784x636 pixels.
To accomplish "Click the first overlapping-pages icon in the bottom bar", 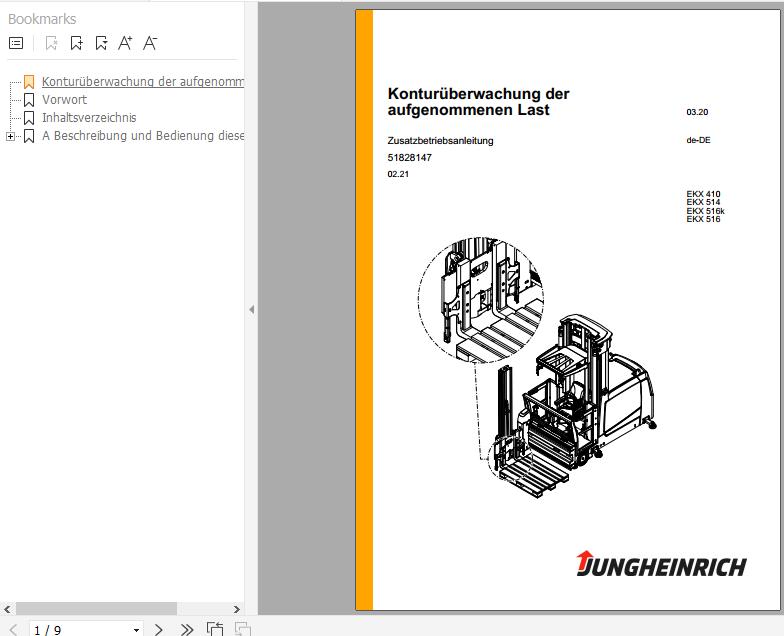I will click(215, 629).
